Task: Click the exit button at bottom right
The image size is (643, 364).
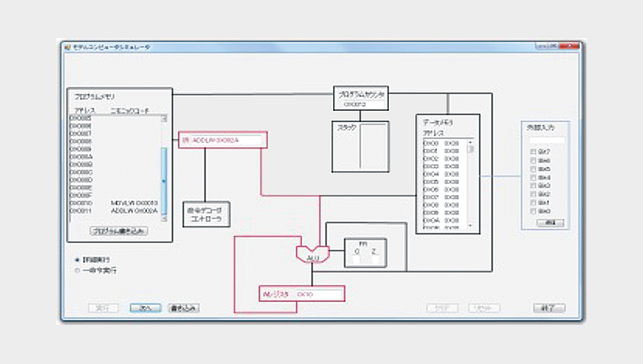Action: coord(549,308)
